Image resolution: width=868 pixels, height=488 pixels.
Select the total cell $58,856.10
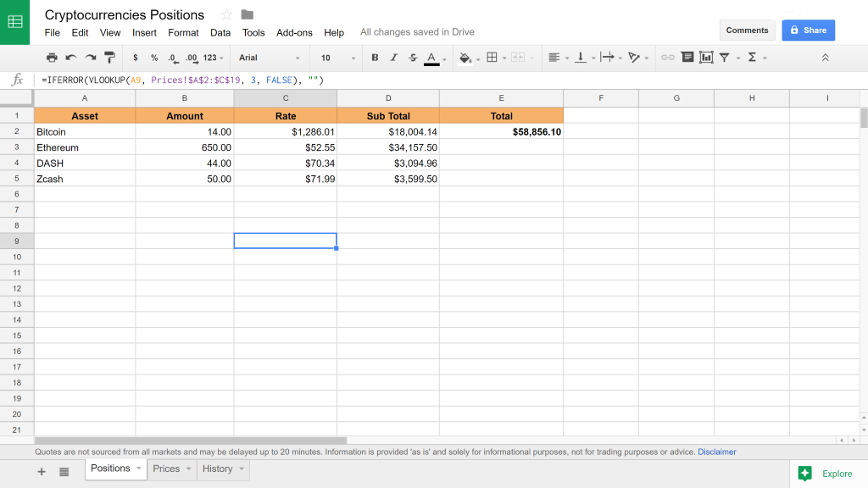[x=501, y=131]
